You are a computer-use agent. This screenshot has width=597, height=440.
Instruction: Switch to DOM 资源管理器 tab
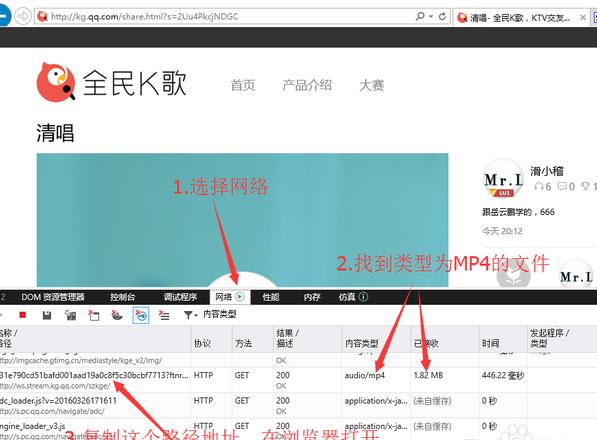point(53,297)
